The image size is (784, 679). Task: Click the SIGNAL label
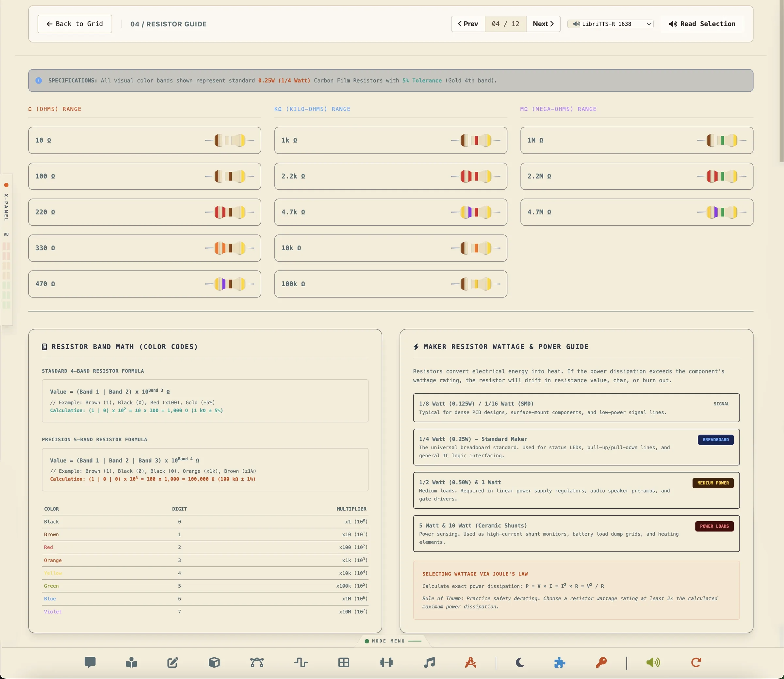pos(721,404)
